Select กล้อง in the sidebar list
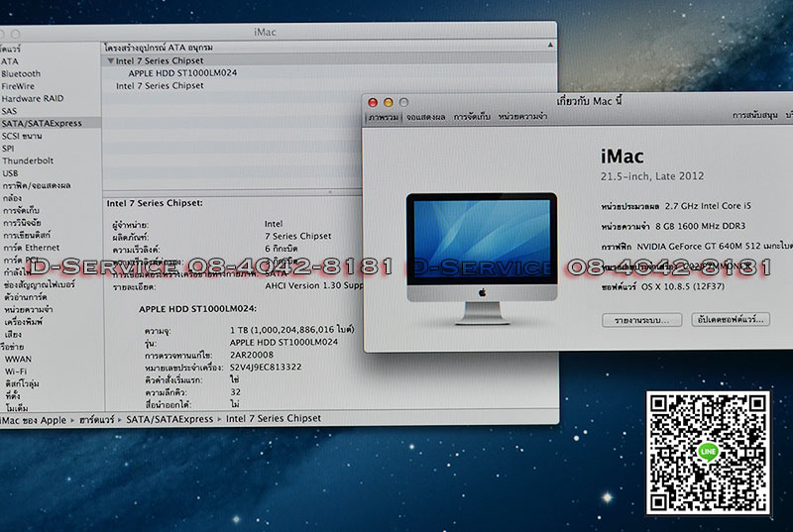The height and width of the screenshot is (532, 793). (13, 198)
